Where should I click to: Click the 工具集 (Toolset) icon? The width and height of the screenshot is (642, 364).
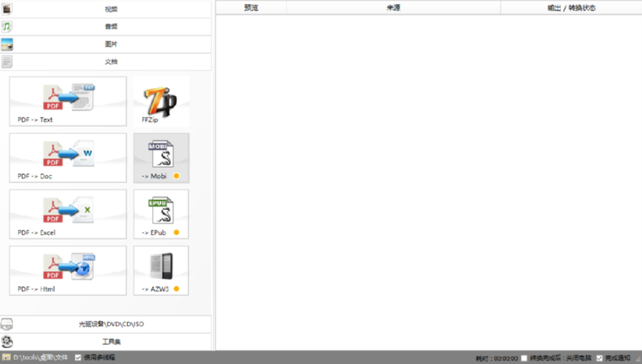point(7,342)
